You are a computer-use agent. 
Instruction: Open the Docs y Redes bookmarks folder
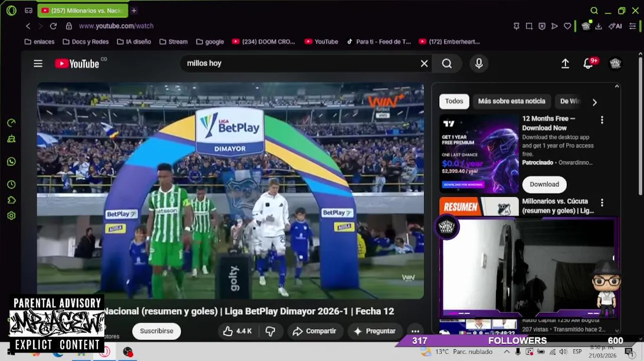point(85,42)
